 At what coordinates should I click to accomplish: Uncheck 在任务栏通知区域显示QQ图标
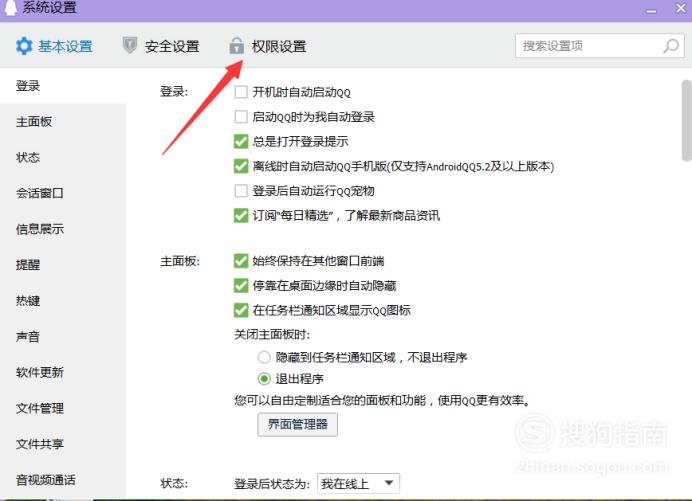tap(241, 310)
